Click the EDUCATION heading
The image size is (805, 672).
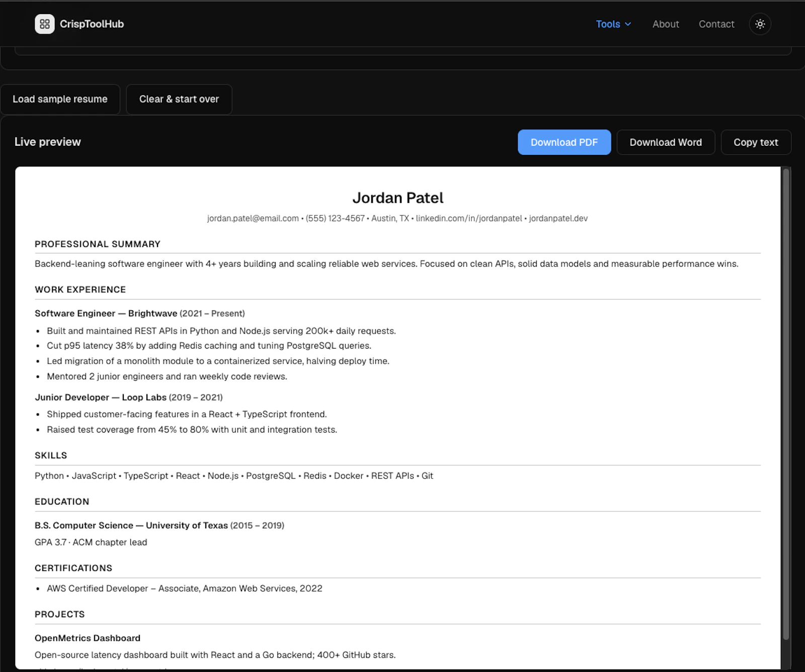tap(62, 501)
